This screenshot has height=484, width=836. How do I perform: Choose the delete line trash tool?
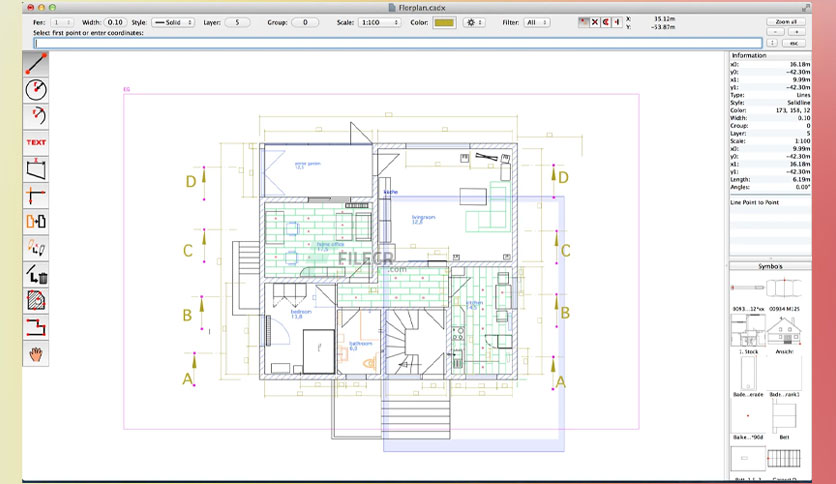[x=36, y=274]
